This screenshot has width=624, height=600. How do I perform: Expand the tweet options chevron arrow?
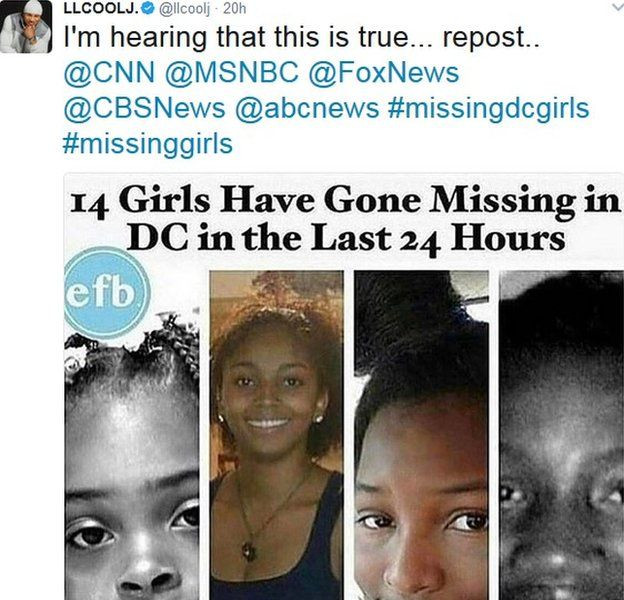click(x=618, y=7)
